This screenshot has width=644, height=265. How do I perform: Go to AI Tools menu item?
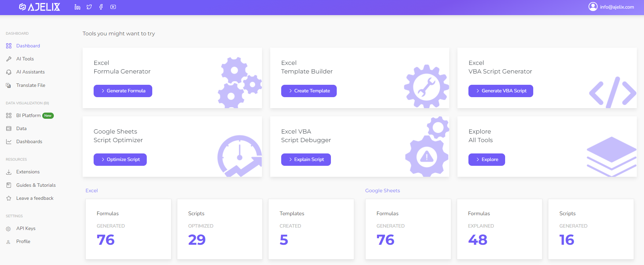click(x=25, y=59)
